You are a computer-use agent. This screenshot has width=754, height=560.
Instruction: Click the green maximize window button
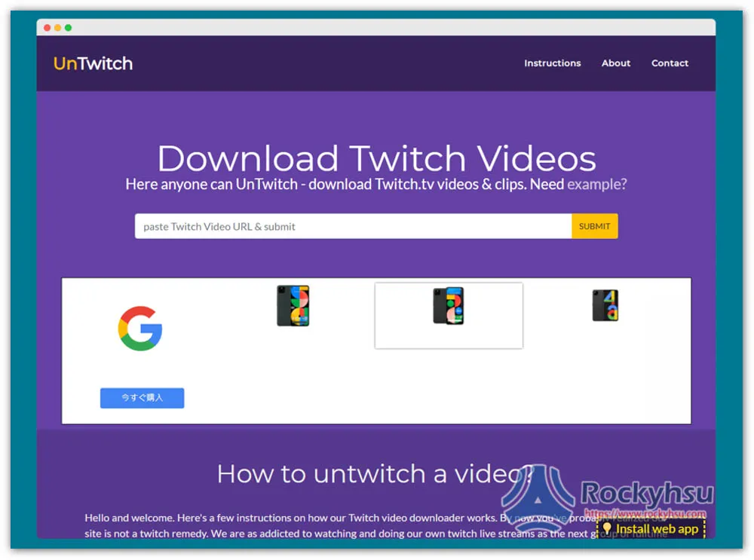point(69,28)
